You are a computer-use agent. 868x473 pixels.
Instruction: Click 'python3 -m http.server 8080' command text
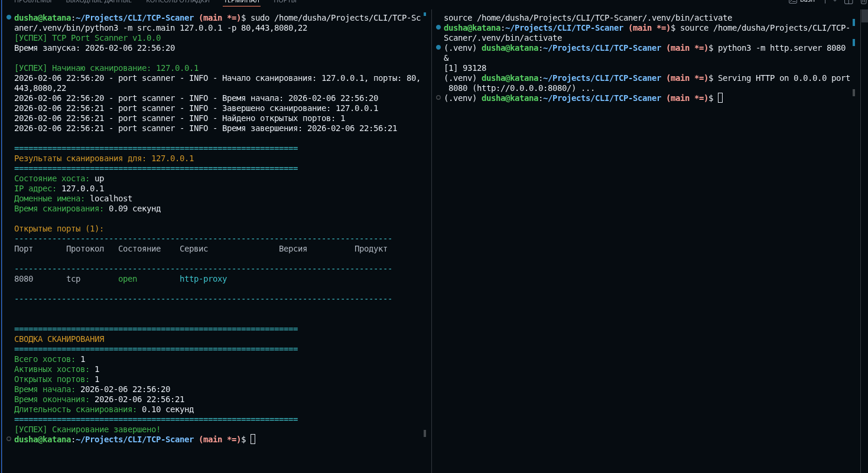click(x=782, y=48)
